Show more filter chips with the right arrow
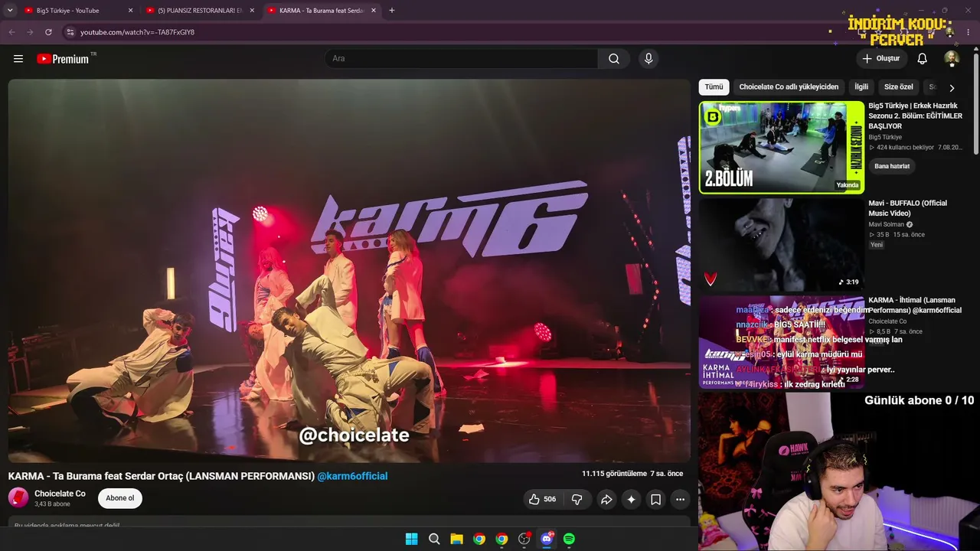The image size is (980, 551). click(x=952, y=87)
